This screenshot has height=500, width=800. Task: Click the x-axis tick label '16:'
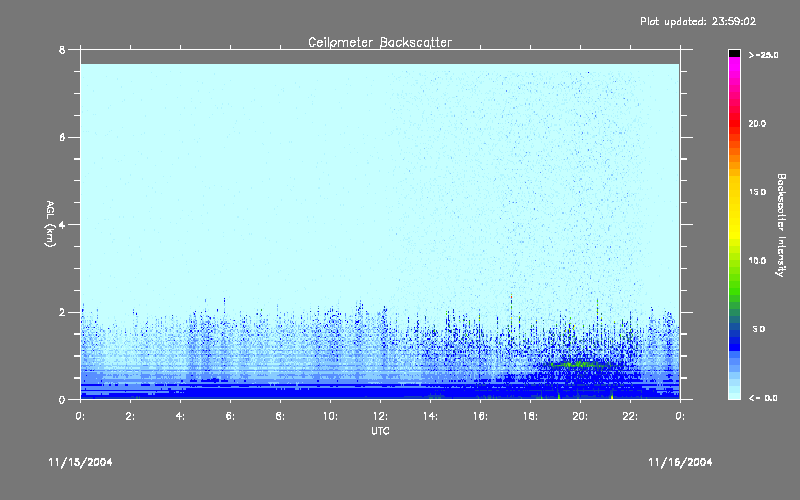pos(480,416)
